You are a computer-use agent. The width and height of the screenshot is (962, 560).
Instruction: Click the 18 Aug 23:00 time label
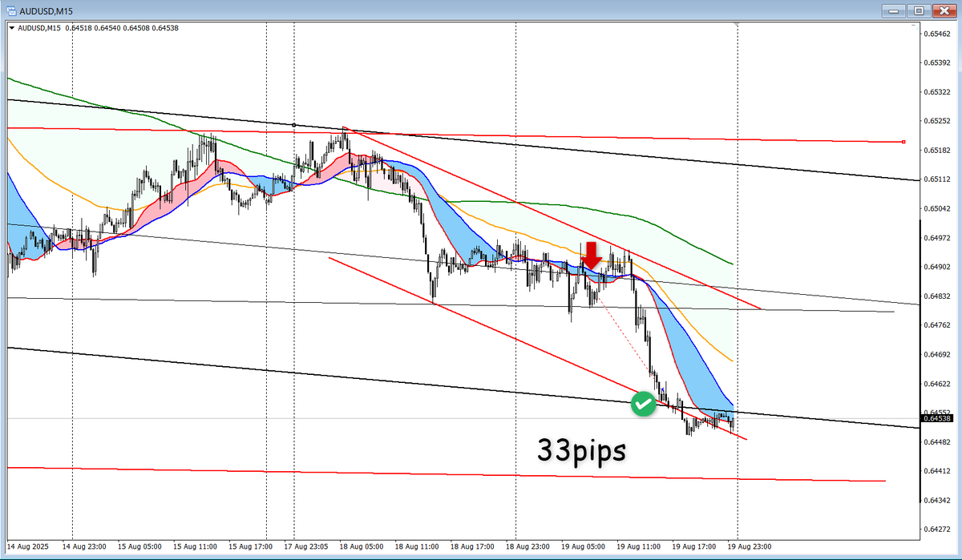(x=528, y=546)
